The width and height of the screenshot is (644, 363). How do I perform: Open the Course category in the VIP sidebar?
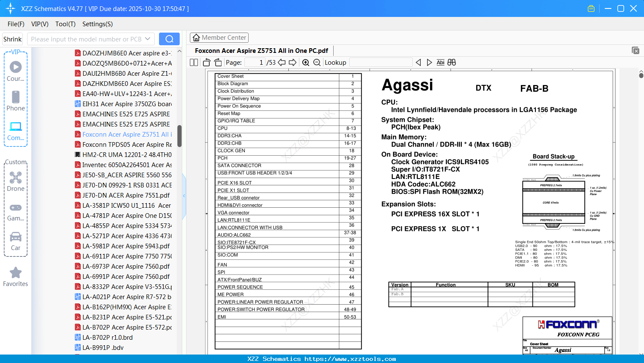pos(16,71)
